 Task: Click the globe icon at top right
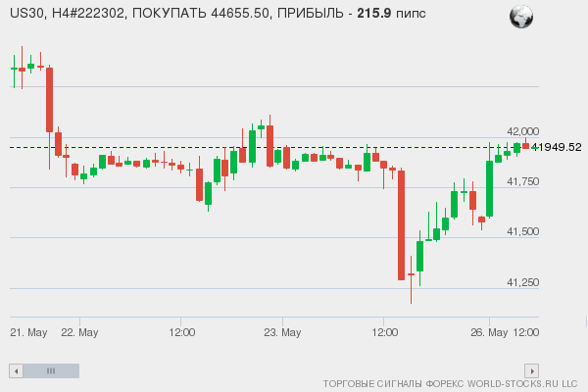pyautogui.click(x=521, y=17)
